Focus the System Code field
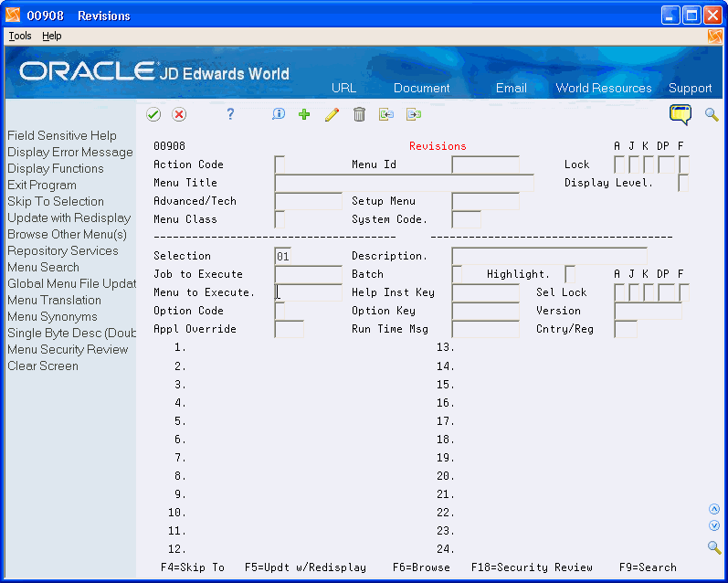Viewport: 728px width, 583px height. (466, 219)
